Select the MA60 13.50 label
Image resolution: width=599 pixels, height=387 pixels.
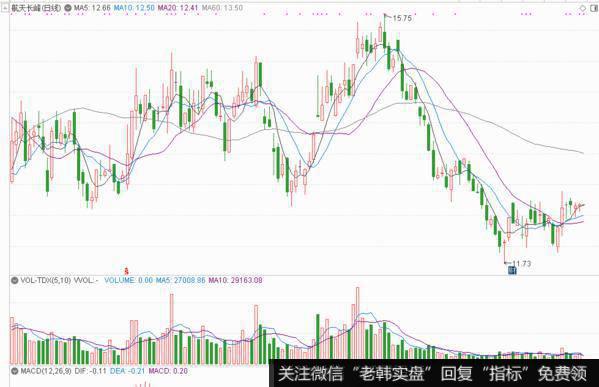(x=222, y=8)
